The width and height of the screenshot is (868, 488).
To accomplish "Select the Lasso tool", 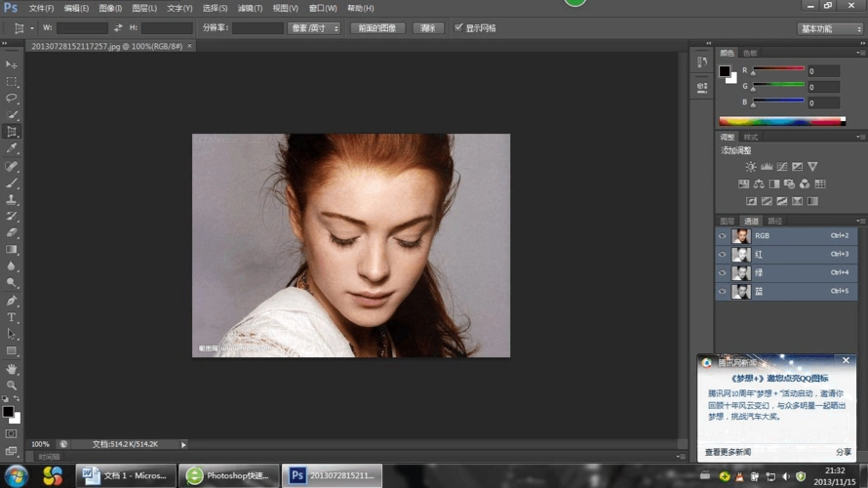I will [x=12, y=98].
